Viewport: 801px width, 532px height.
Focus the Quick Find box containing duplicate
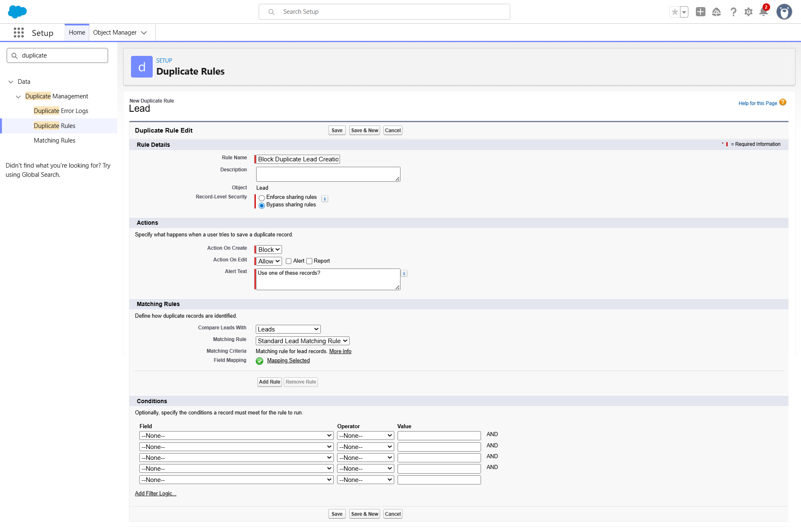point(57,55)
